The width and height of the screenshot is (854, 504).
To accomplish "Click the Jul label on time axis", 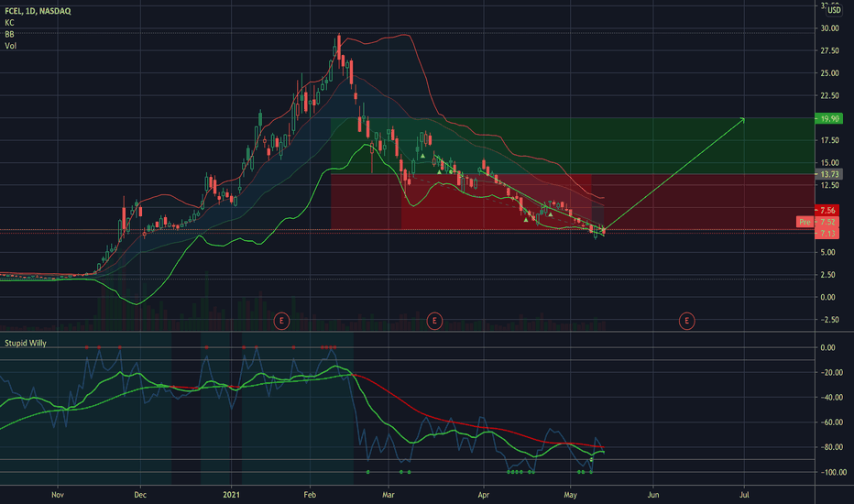I will (744, 495).
